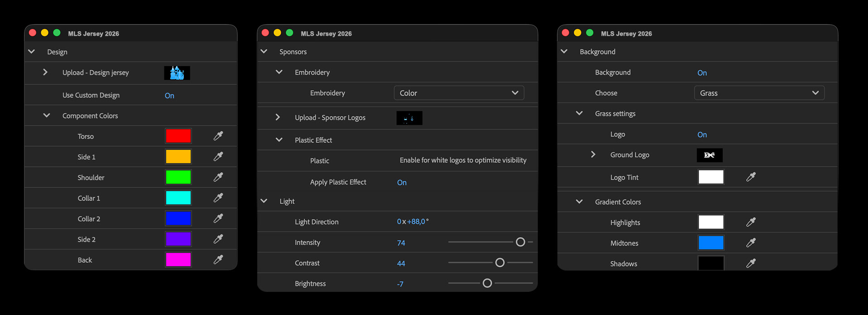Sample Midtones color with eyedropper

coord(751,243)
